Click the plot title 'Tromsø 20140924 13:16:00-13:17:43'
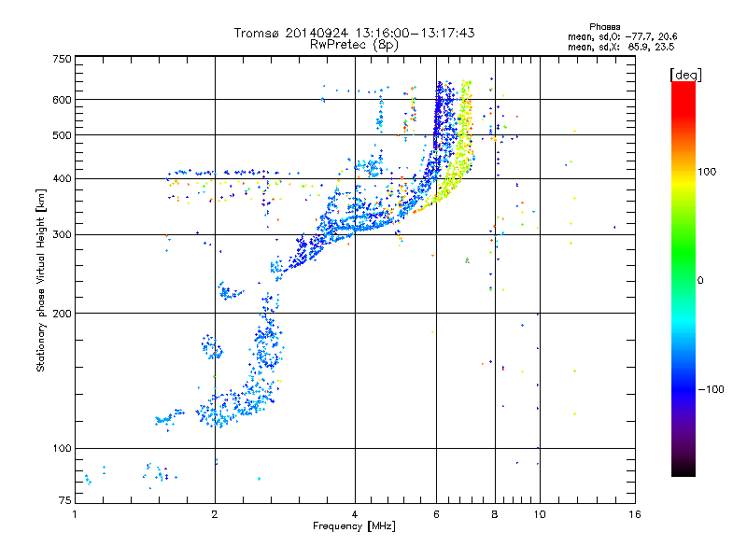Screen dimensions: 747x560 (354, 33)
